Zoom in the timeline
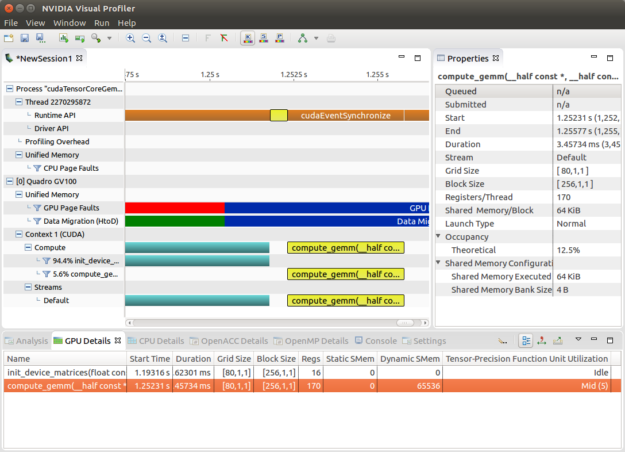 [x=130, y=38]
